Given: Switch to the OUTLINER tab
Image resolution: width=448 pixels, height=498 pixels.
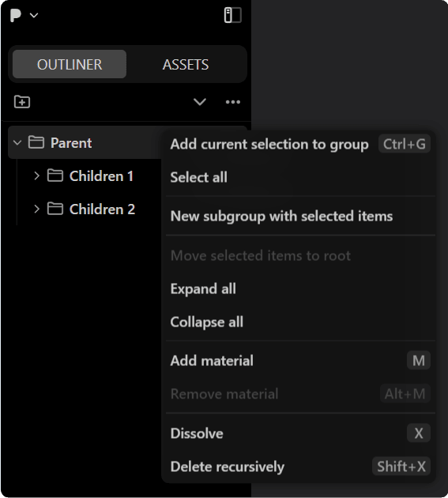Looking at the screenshot, I should (70, 64).
